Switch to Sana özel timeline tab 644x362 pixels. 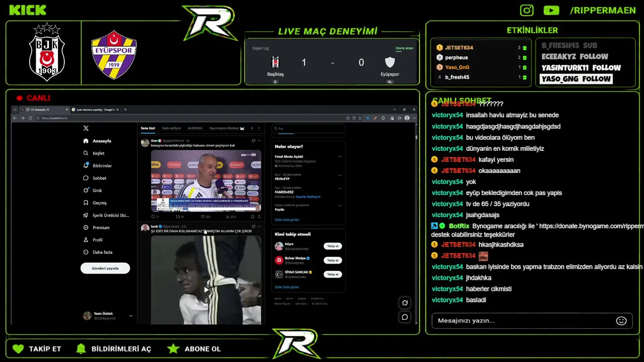pyautogui.click(x=147, y=128)
